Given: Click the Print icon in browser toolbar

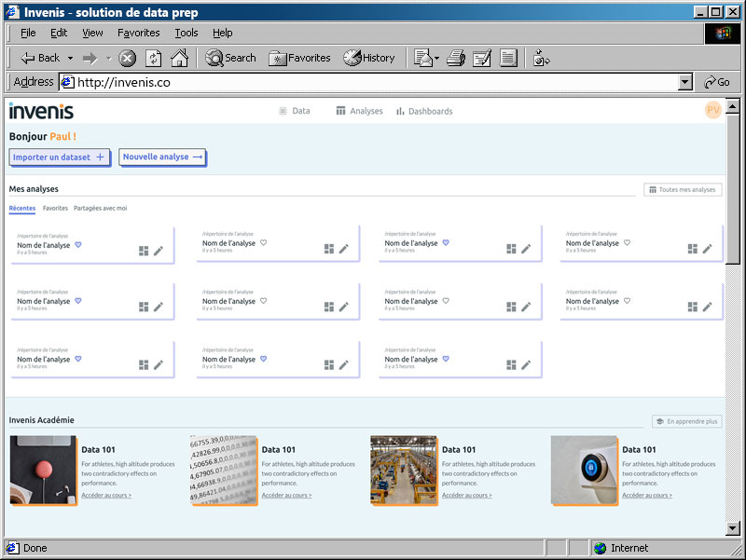Looking at the screenshot, I should (x=456, y=58).
